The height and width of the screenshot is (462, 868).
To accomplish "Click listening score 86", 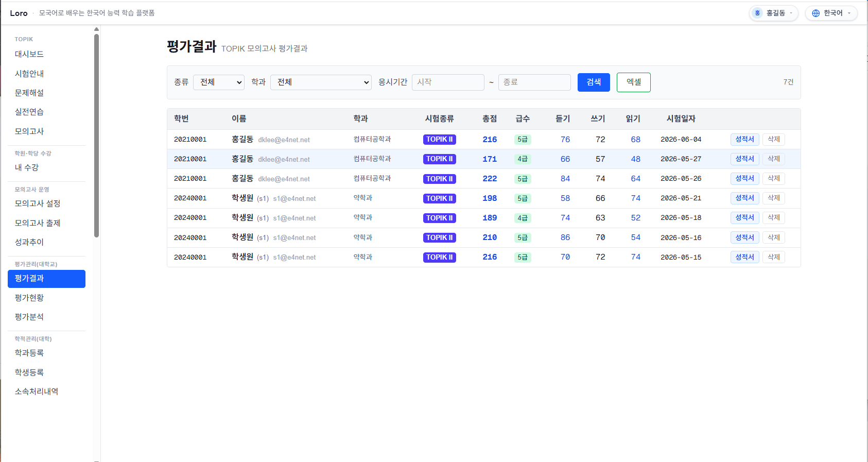I will [x=565, y=237].
